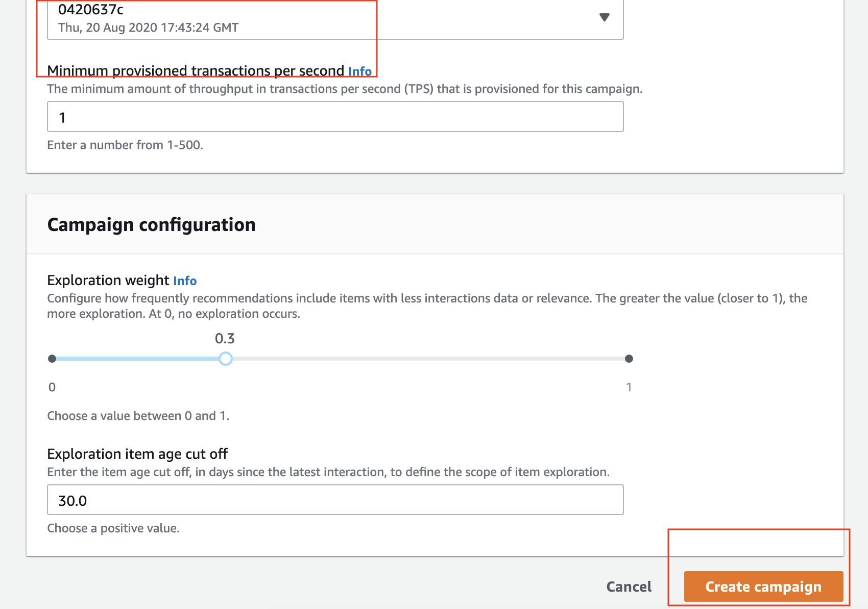Open the 0420637c solution version dropdown
The width and height of the screenshot is (868, 609).
[x=335, y=19]
